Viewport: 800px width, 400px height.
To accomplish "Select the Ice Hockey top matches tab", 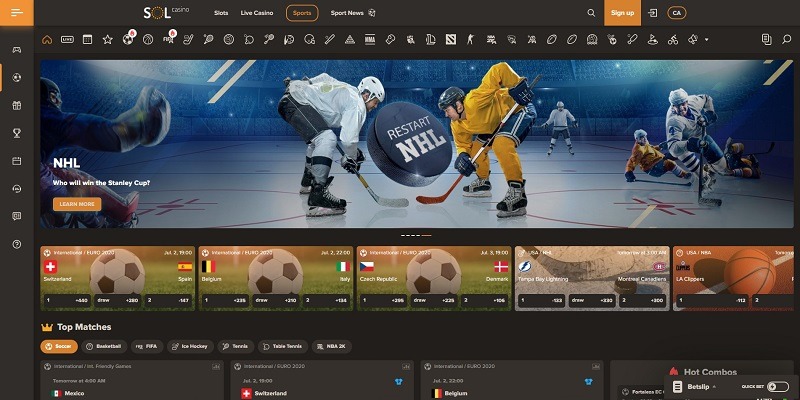I will pyautogui.click(x=190, y=346).
